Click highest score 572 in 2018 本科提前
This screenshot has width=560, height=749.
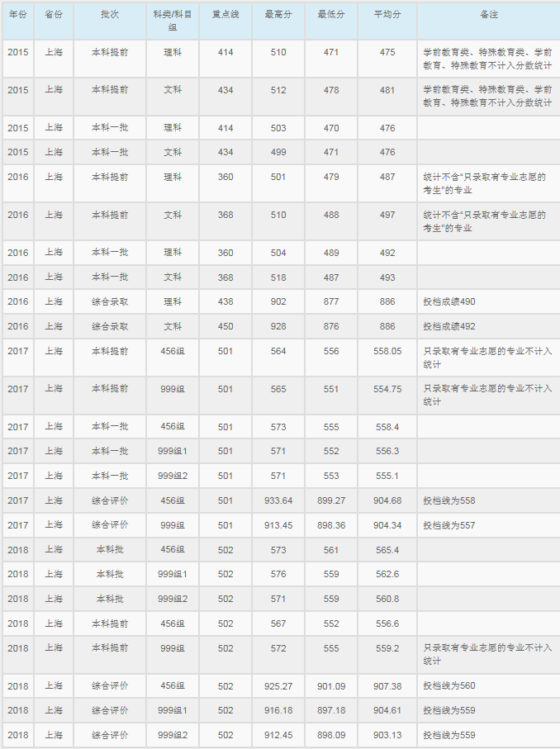coord(278,649)
